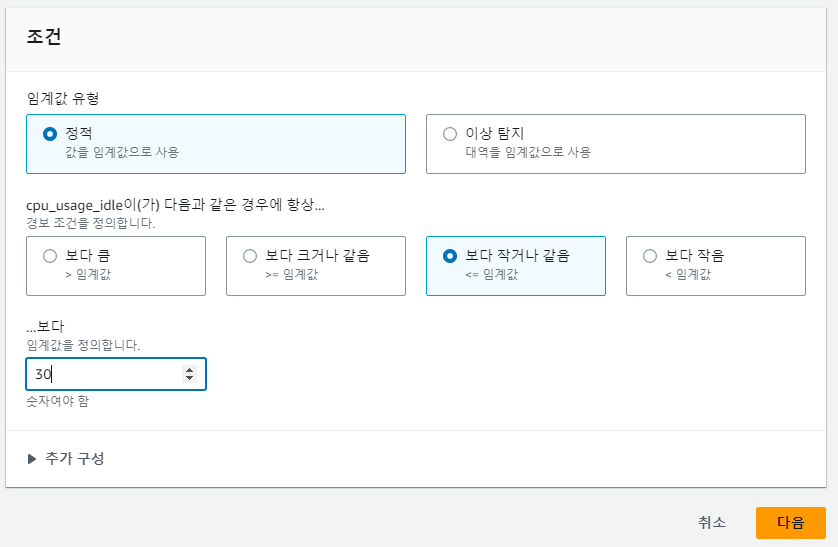Click the > 임계값 subtitle
The width and height of the screenshot is (838, 547).
(x=88, y=274)
